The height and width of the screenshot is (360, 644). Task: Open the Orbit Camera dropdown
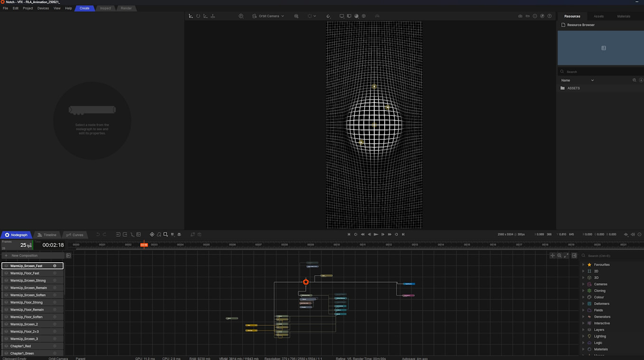268,16
